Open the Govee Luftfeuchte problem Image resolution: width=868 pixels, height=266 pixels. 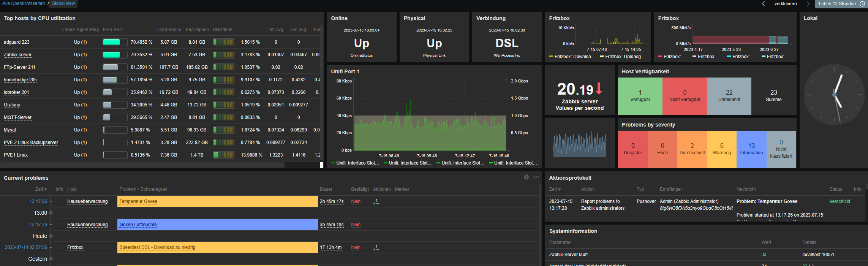coord(138,225)
